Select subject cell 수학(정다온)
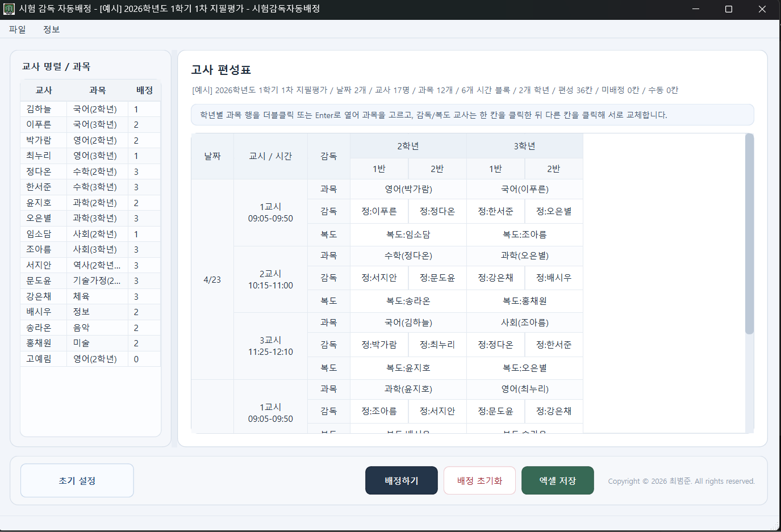 pyautogui.click(x=408, y=255)
